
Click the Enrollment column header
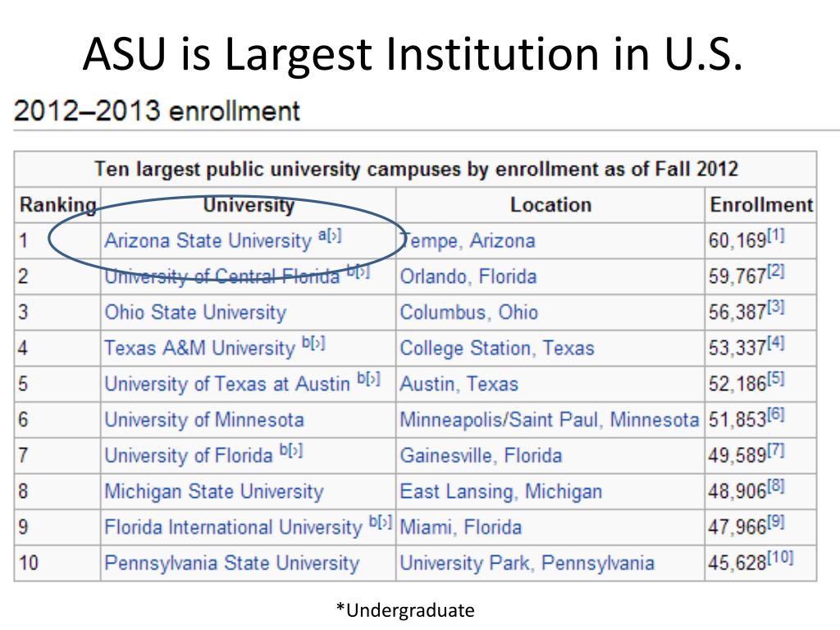(761, 205)
